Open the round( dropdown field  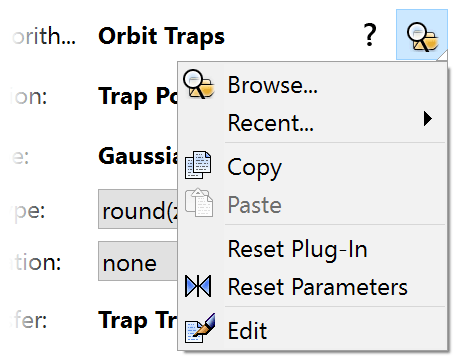tap(138, 209)
